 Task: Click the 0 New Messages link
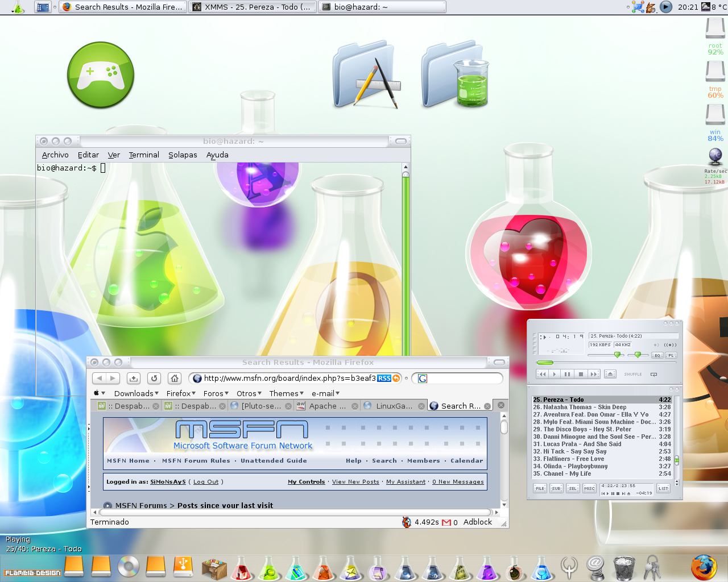pos(458,482)
